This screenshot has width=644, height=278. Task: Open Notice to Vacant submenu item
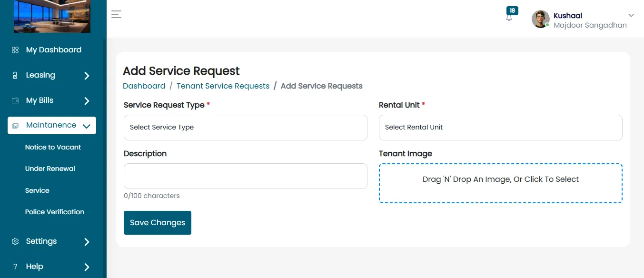pos(53,147)
